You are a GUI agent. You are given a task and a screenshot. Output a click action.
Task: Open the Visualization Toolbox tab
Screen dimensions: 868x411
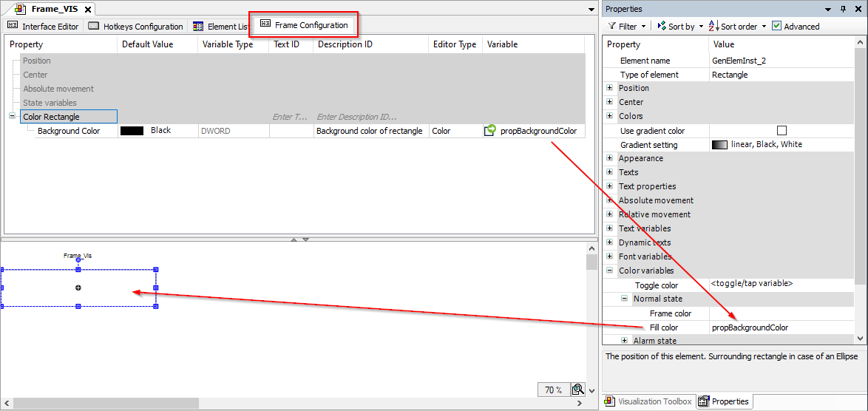tap(648, 401)
